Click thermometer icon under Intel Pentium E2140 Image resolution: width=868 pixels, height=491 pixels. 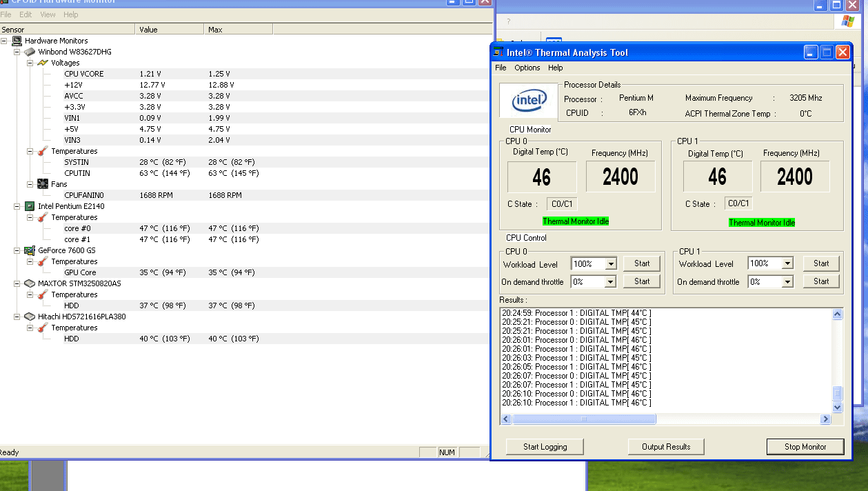43,217
